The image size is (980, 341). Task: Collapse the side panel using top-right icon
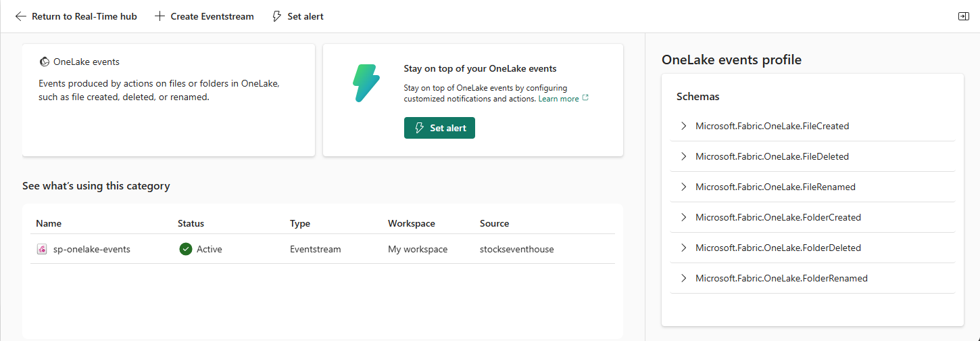pyautogui.click(x=964, y=16)
